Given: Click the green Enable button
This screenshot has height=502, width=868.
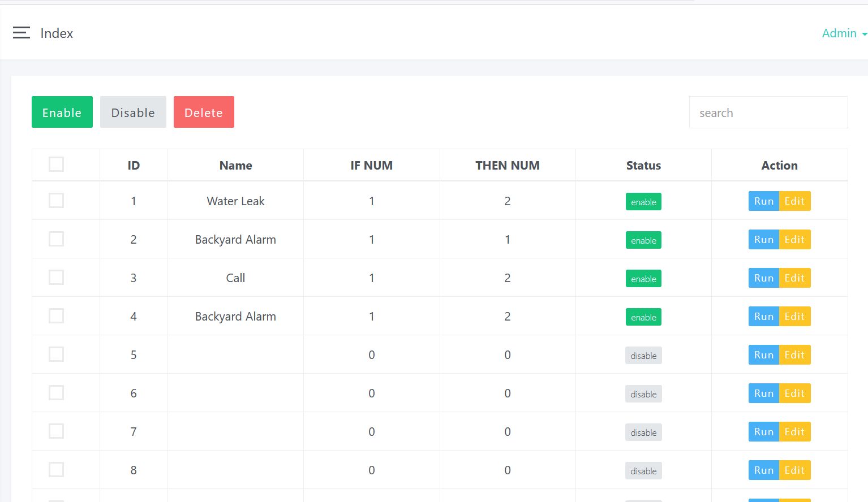Looking at the screenshot, I should coord(62,112).
